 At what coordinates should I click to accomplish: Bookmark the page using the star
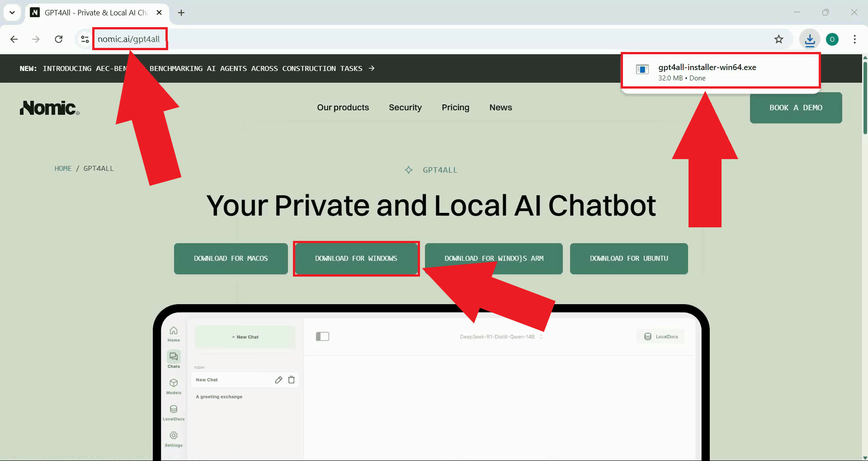[779, 39]
